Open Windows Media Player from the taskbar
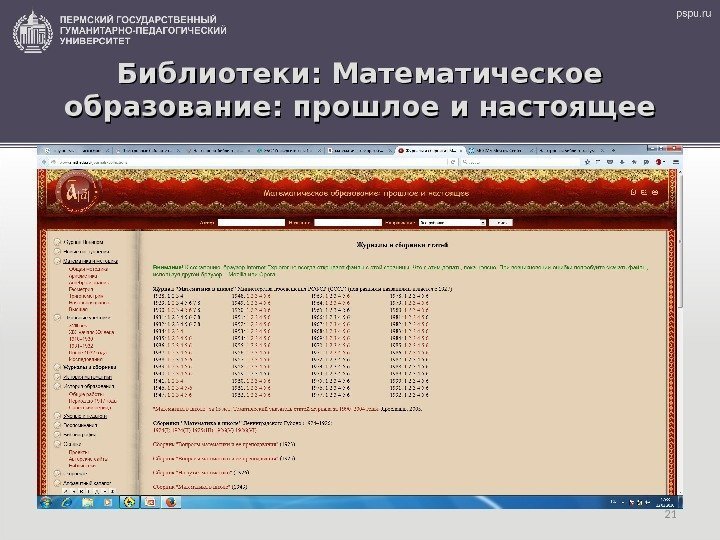The height and width of the screenshot is (540, 720). [x=108, y=502]
